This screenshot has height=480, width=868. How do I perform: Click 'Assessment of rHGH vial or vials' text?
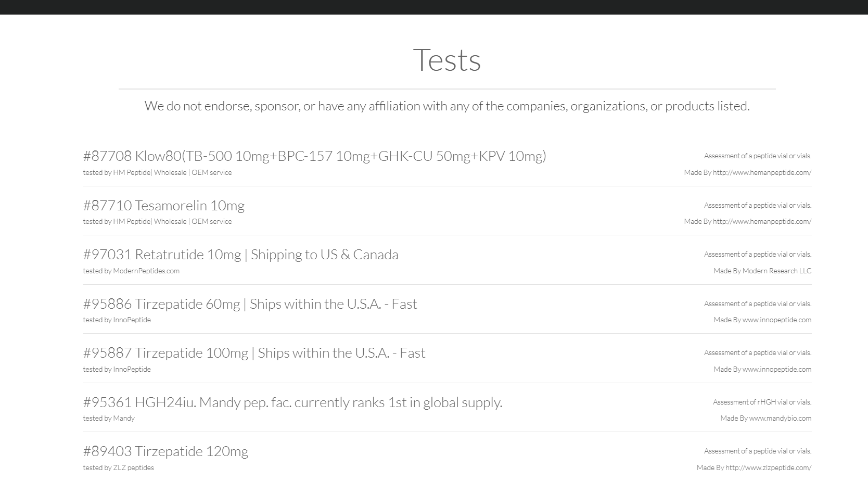point(762,402)
